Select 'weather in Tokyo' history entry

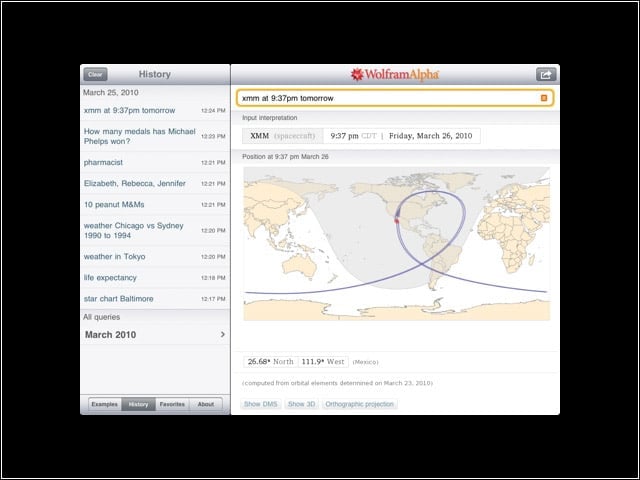pos(155,257)
